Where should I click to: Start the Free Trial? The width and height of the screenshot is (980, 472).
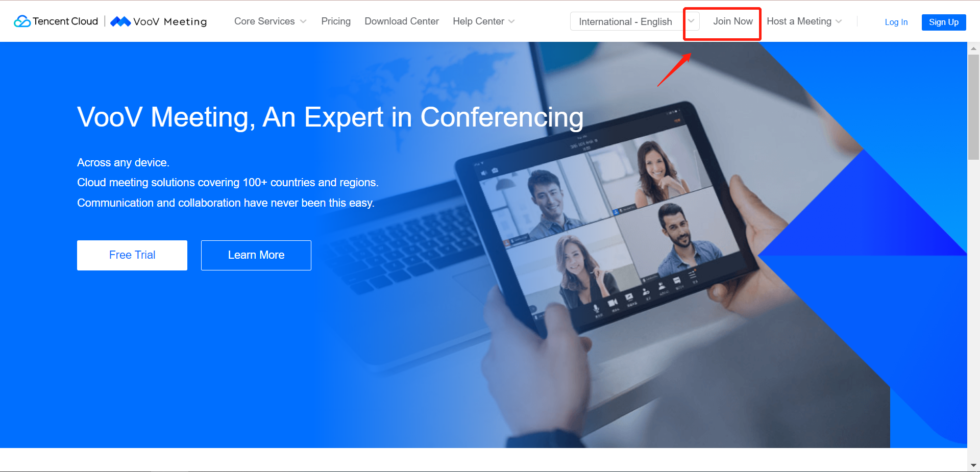[132, 255]
